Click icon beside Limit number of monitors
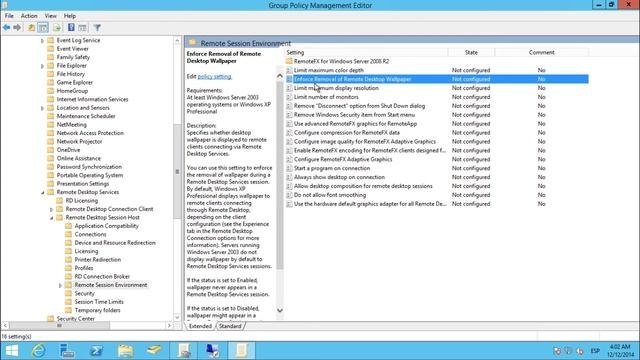Screen dimensions: 640x360 [x=289, y=97]
